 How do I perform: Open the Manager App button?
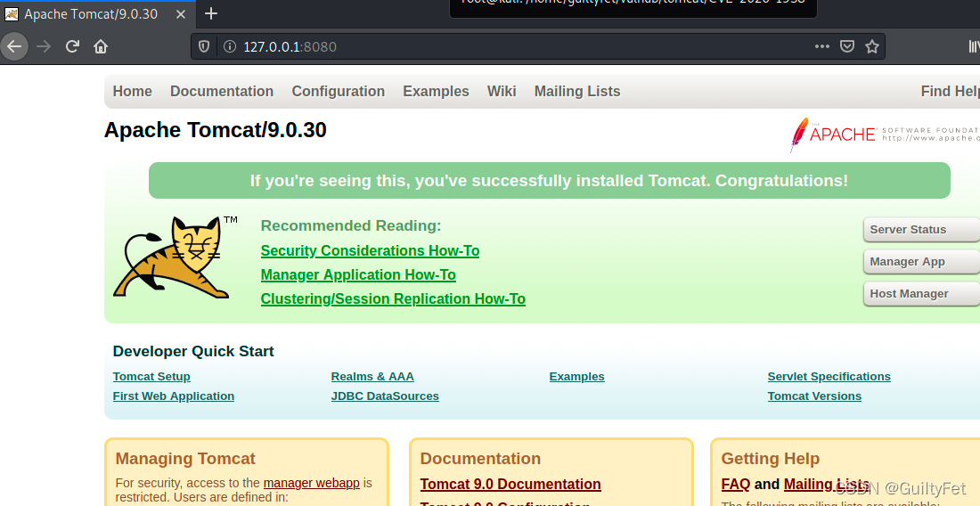point(921,262)
